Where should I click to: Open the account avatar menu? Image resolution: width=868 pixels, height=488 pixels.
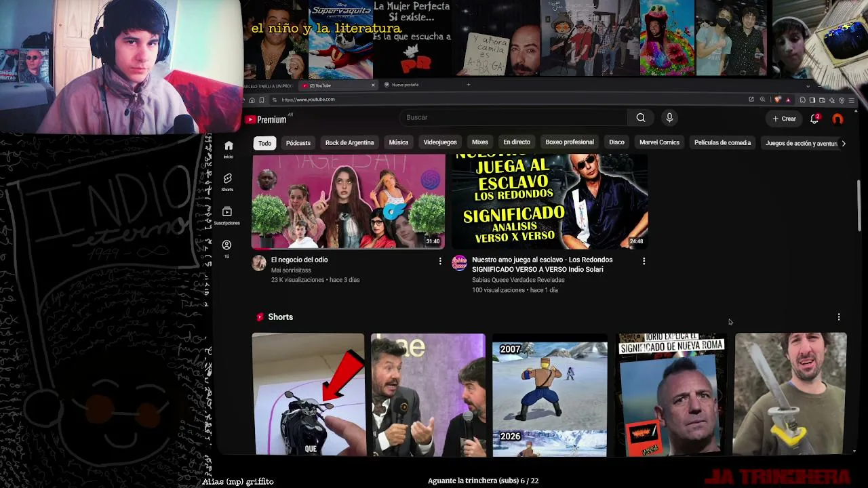(838, 119)
